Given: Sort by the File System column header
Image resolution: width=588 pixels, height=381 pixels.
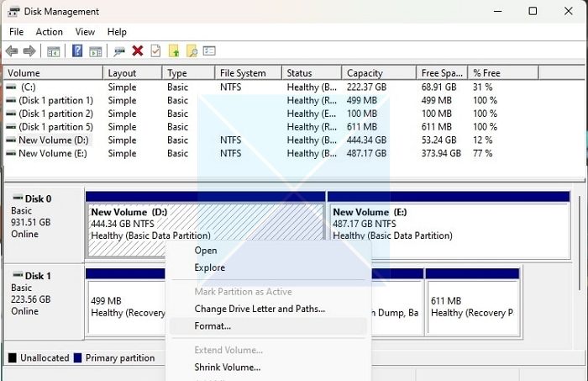Looking at the screenshot, I should pyautogui.click(x=243, y=73).
